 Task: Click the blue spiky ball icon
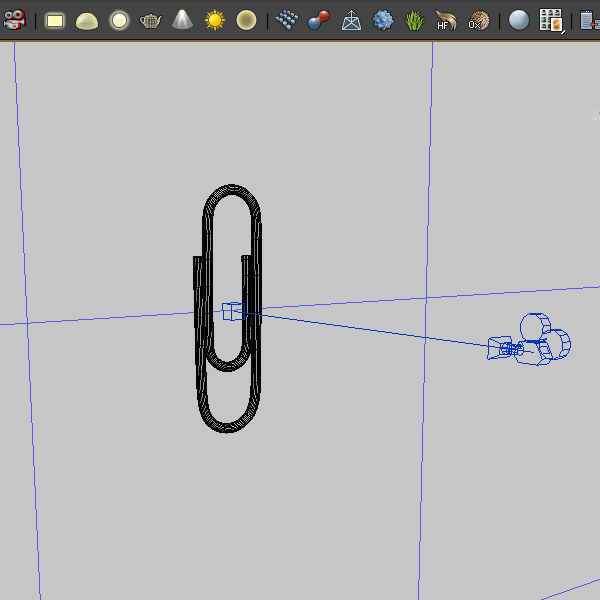click(383, 20)
